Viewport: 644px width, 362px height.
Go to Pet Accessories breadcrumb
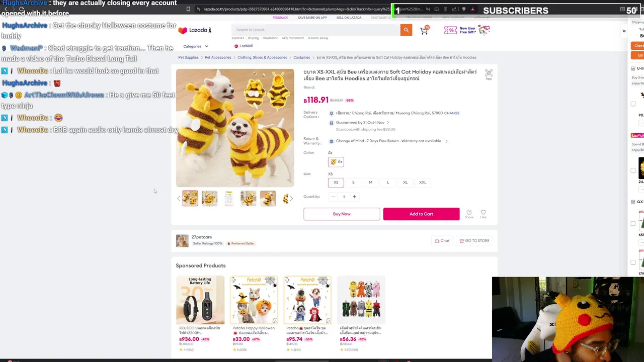(218, 57)
